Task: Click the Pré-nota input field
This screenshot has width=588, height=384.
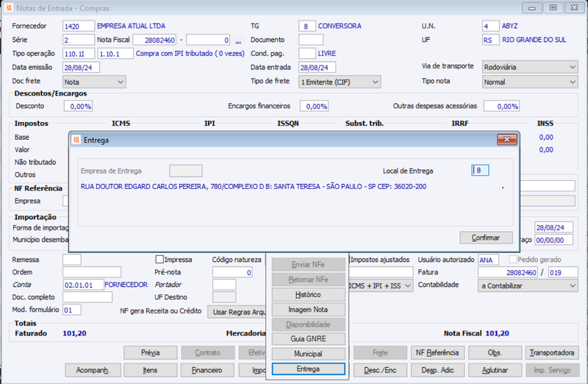Action: pyautogui.click(x=232, y=272)
